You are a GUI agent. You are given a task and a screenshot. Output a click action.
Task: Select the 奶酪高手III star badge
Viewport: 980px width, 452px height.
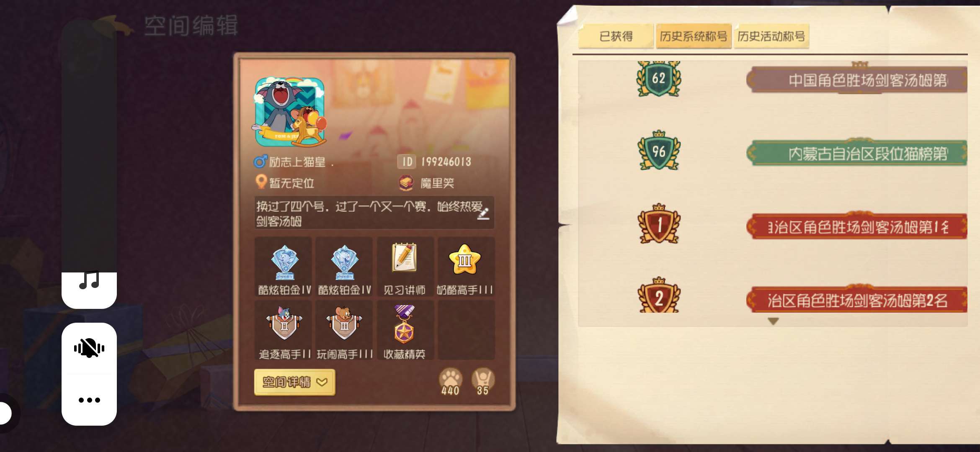[465, 267]
